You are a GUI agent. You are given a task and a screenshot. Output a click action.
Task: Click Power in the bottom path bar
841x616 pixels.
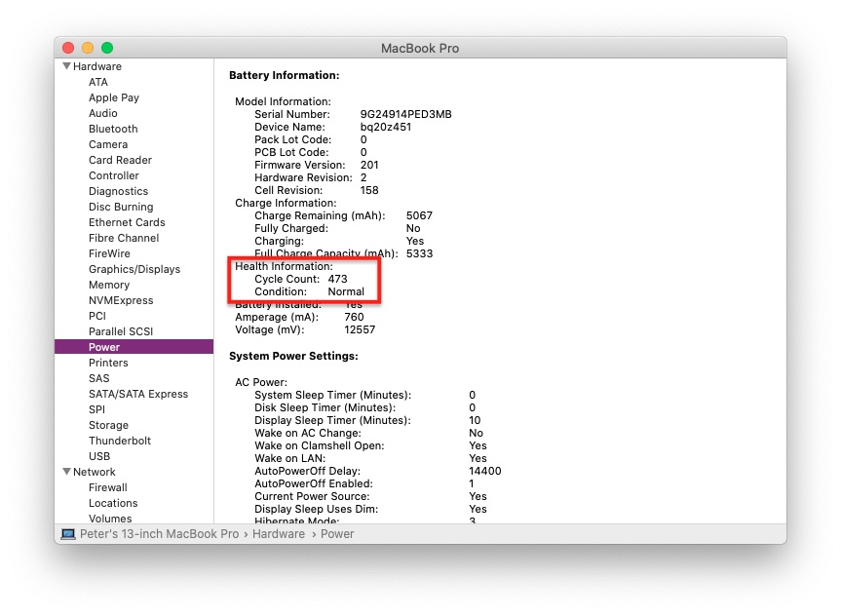click(337, 534)
